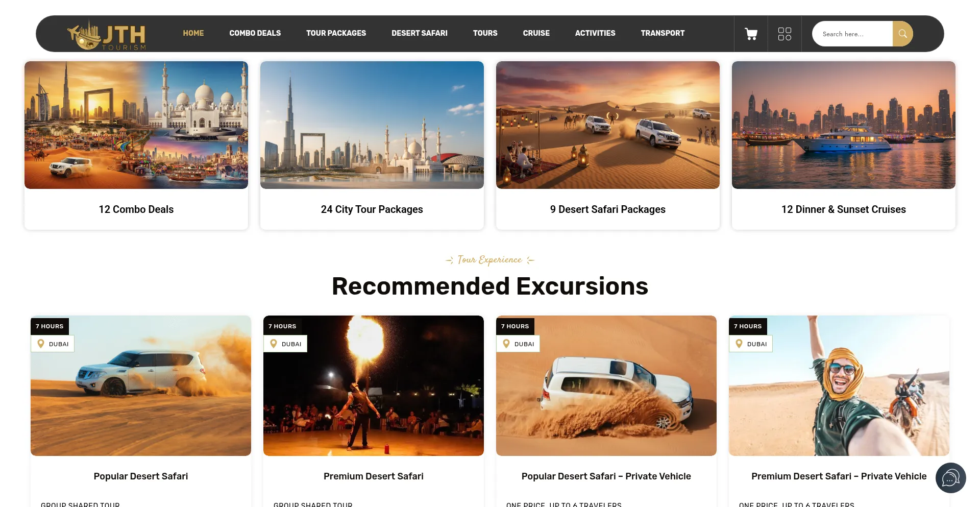Open the Transport menu item
Image resolution: width=980 pixels, height=507 pixels.
663,33
